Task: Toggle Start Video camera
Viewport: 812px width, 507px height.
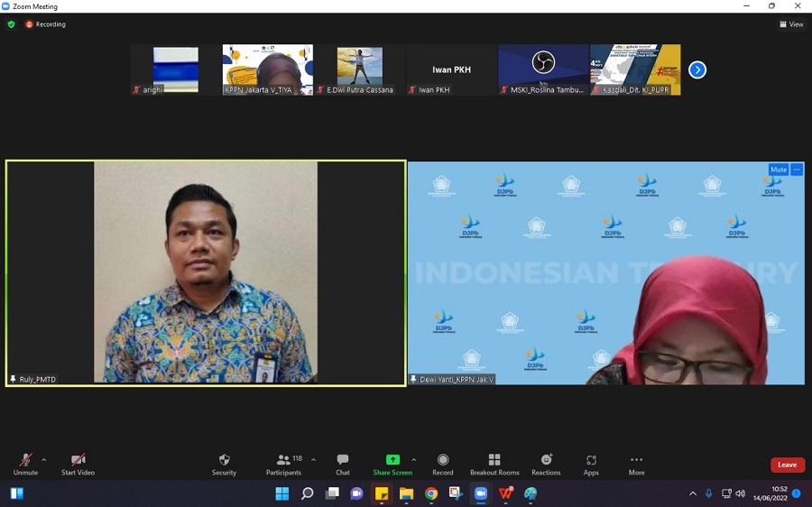Action: pos(78,460)
